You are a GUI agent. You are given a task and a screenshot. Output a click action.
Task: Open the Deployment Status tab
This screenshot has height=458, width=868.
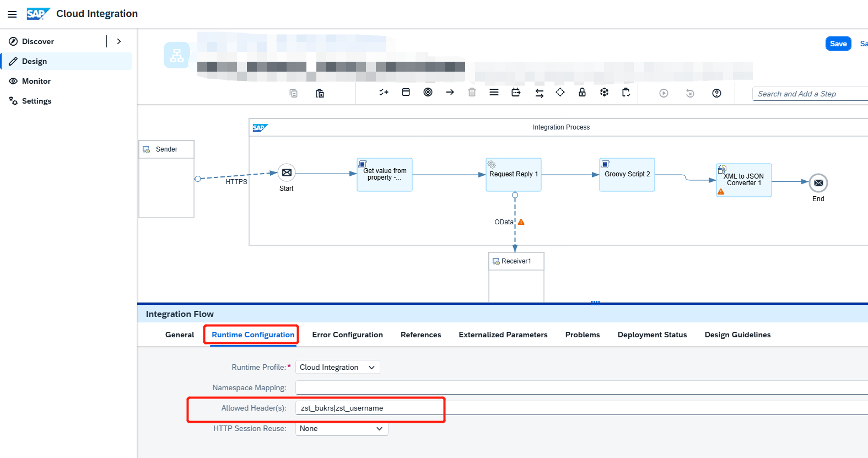pos(653,335)
